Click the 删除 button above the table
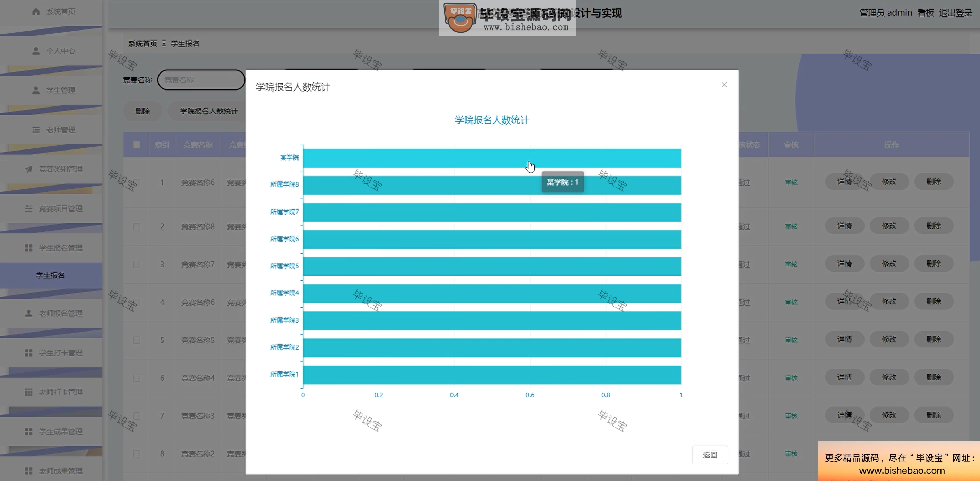The width and height of the screenshot is (980, 481). (143, 111)
